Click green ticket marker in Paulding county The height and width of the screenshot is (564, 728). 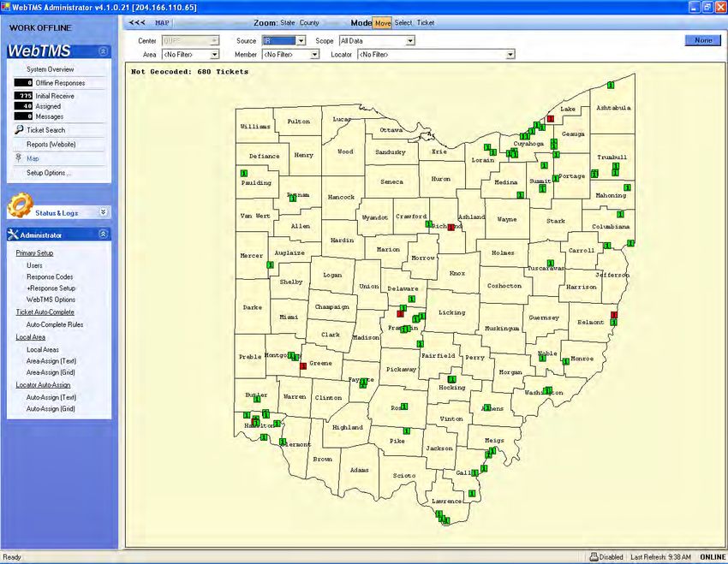[x=244, y=174]
